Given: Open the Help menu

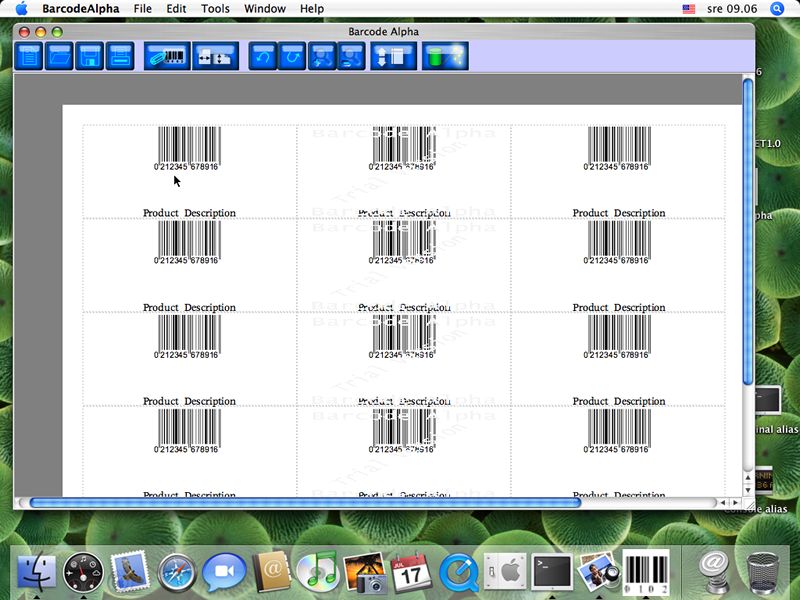Looking at the screenshot, I should [x=312, y=9].
